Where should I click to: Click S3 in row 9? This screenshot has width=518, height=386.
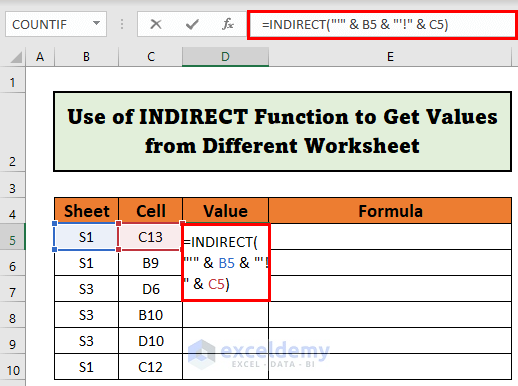[x=86, y=341]
